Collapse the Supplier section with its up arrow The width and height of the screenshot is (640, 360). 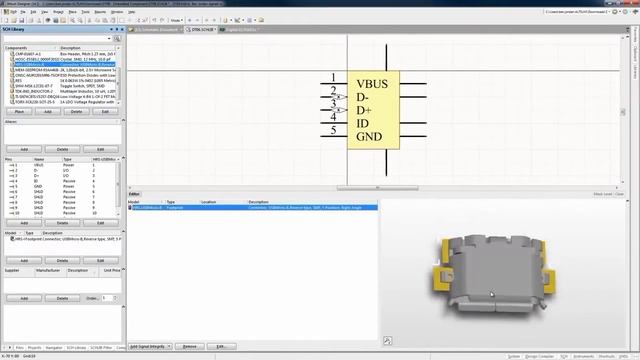[123, 269]
